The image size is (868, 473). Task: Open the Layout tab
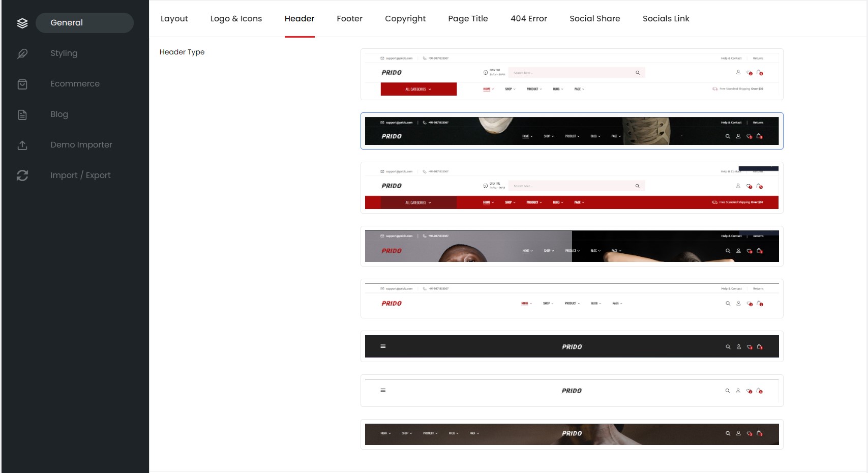point(174,19)
